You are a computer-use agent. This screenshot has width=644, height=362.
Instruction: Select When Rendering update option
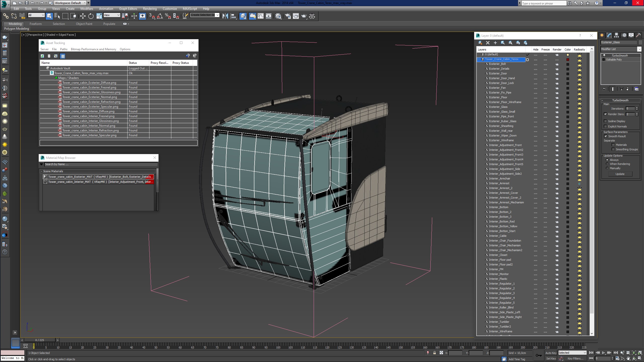(x=607, y=164)
